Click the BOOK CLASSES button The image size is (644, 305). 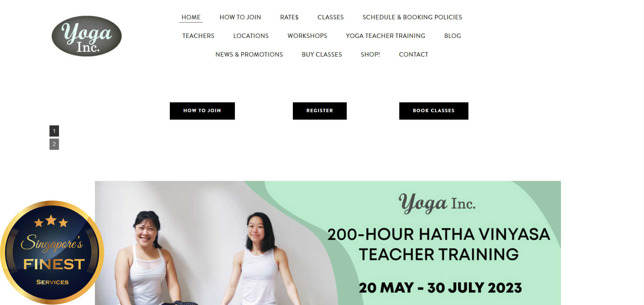click(x=434, y=111)
